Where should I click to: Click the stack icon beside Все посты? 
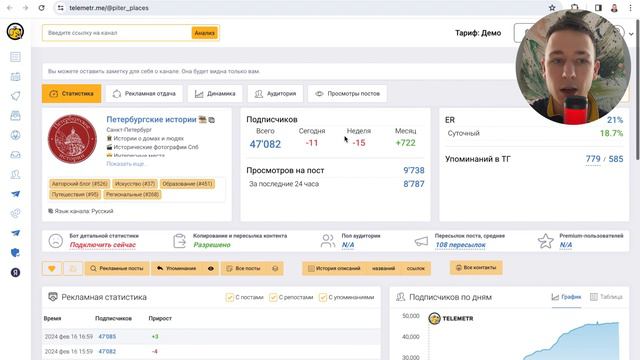pyautogui.click(x=275, y=269)
